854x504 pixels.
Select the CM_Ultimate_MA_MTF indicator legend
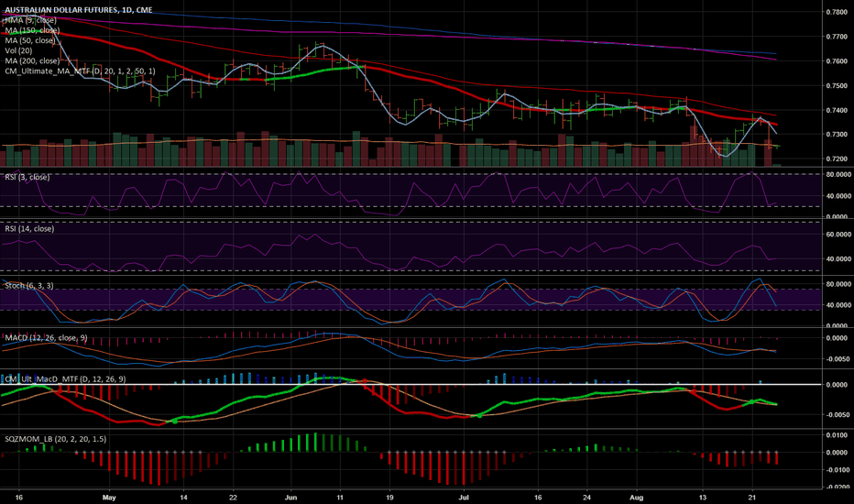pyautogui.click(x=80, y=71)
